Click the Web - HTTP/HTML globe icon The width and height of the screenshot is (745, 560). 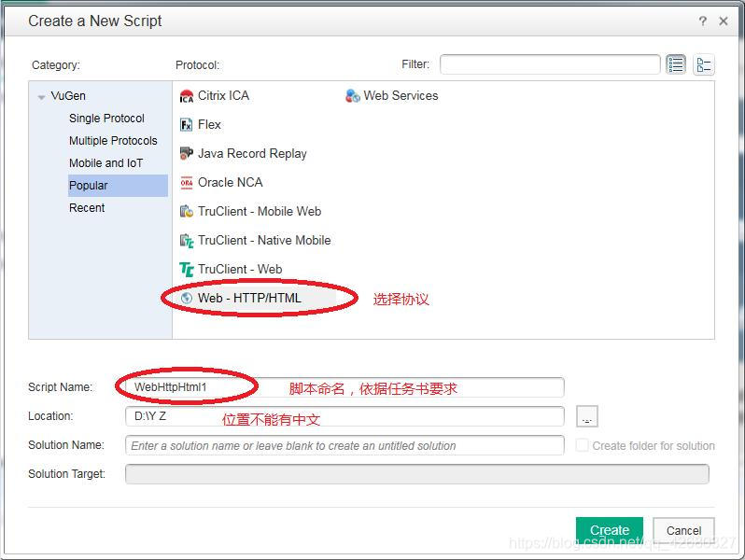pos(187,299)
